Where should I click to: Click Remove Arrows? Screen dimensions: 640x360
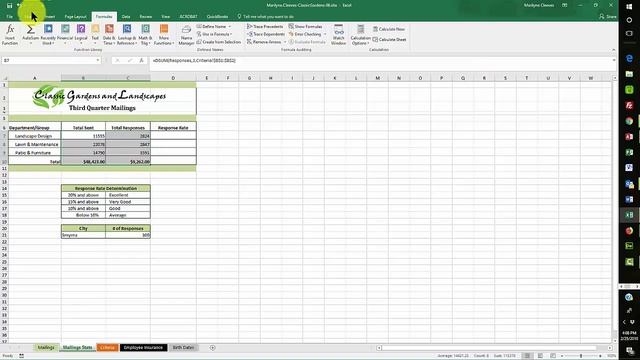click(x=264, y=42)
